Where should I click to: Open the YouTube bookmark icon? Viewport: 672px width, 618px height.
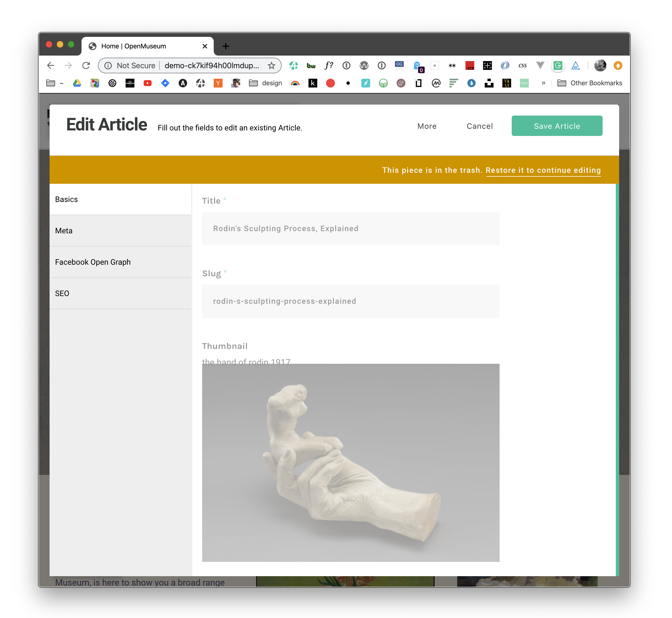(x=147, y=83)
